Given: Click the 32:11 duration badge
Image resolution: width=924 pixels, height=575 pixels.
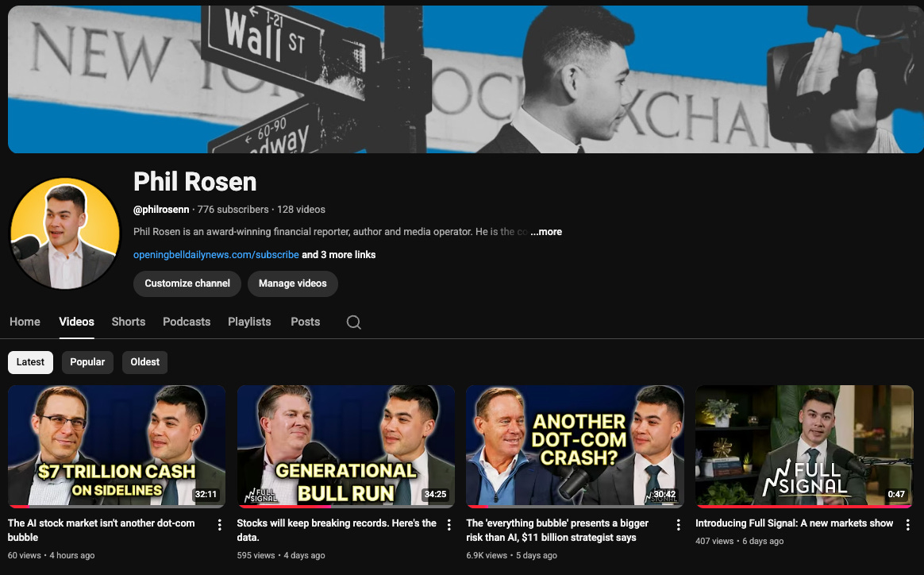Looking at the screenshot, I should click(x=206, y=494).
